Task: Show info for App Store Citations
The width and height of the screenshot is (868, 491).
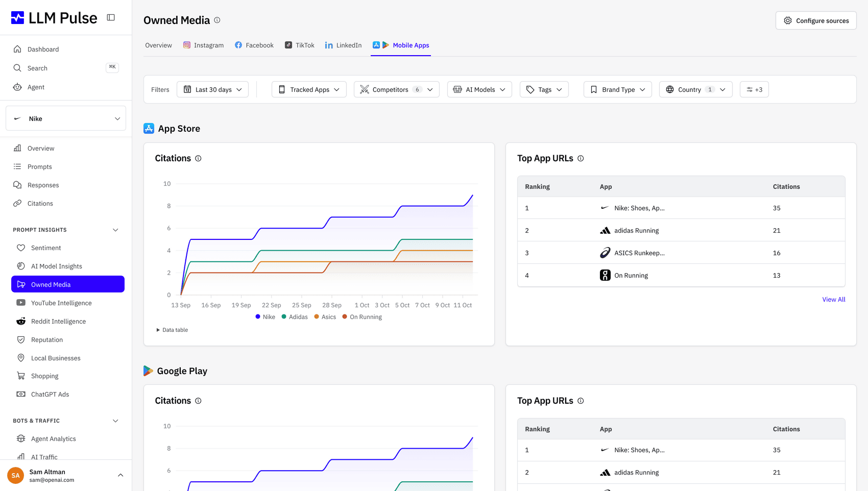Action: (x=198, y=158)
